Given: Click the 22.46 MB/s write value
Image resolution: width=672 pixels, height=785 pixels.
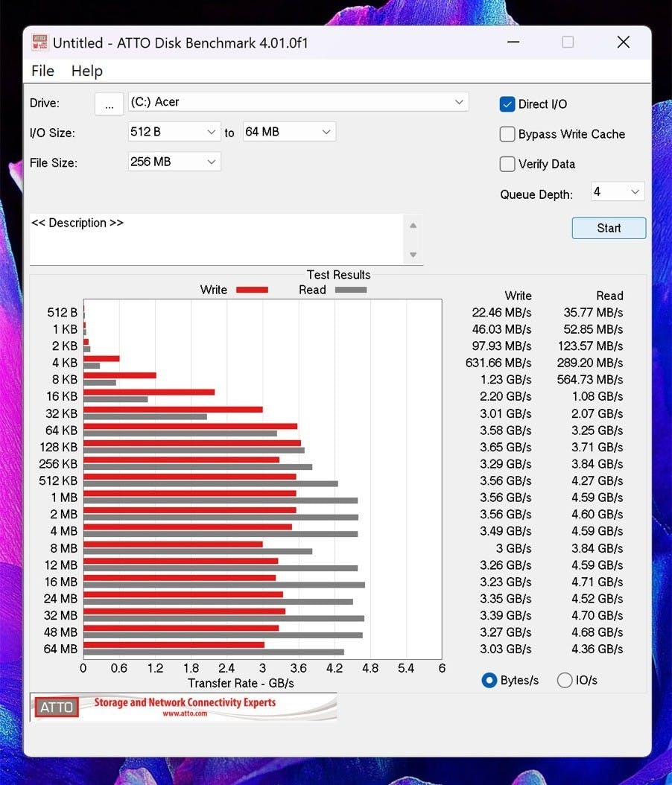Looking at the screenshot, I should 501,313.
